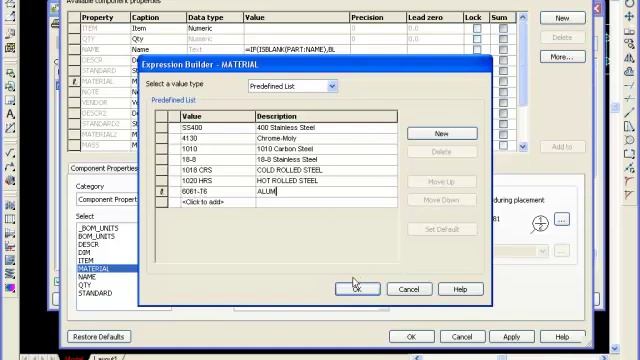The width and height of the screenshot is (640, 360).
Task: Click the properties table scroll up arrow
Action: [523, 18]
